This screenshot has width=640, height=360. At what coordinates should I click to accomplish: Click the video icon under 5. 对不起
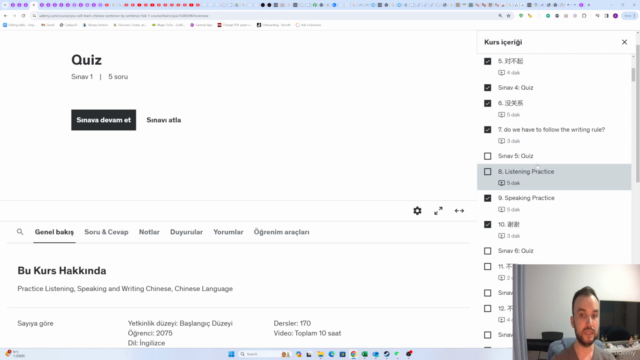point(501,73)
